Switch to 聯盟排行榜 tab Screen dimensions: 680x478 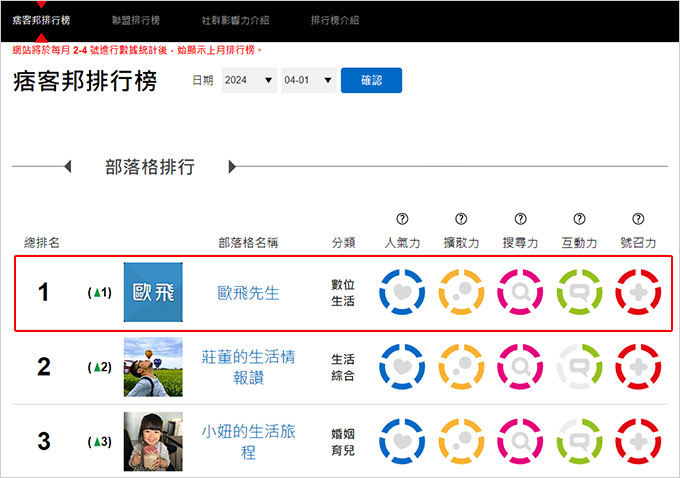click(136, 20)
